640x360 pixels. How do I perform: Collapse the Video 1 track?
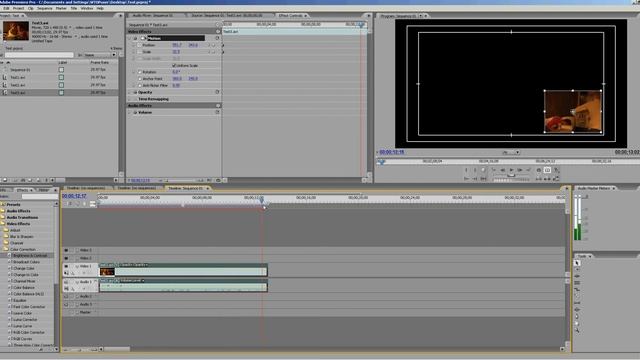click(x=77, y=266)
